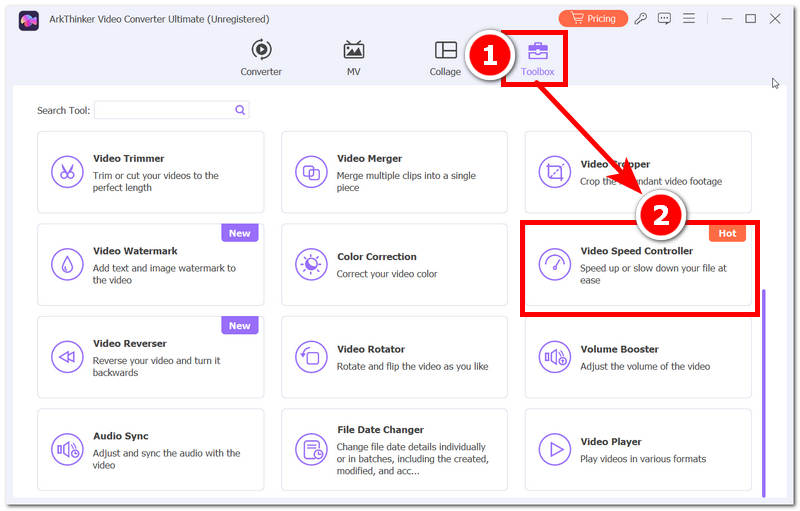Click the vertical scrollbar of the tool list
800x511 pixels.
coord(763,393)
